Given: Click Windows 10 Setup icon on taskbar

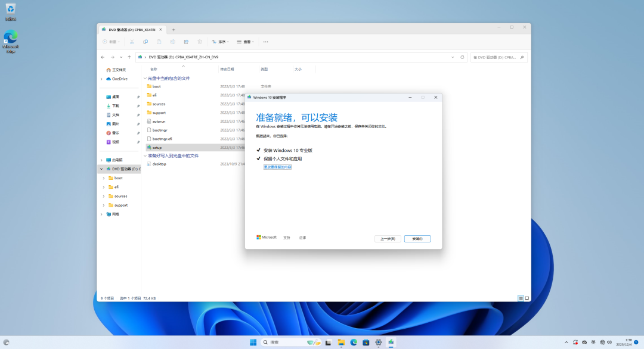Looking at the screenshot, I should (391, 342).
